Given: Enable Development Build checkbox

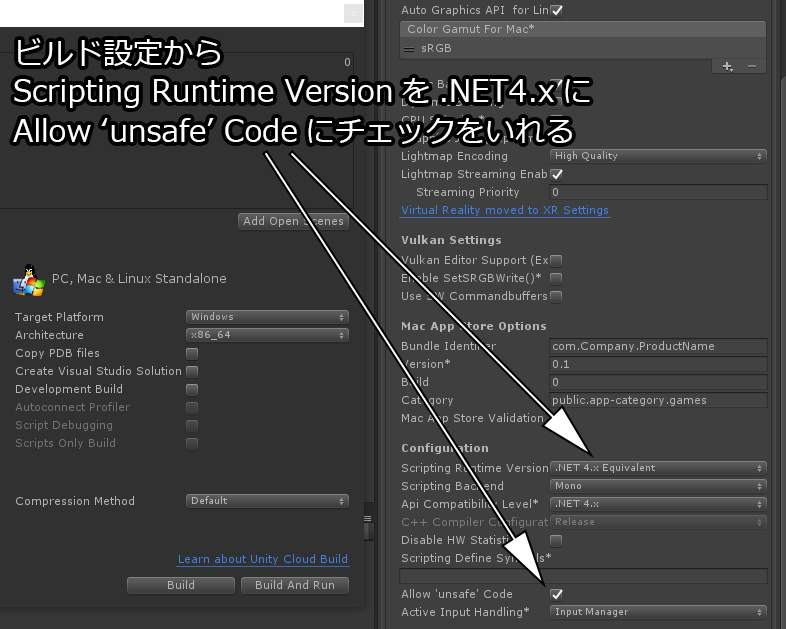Looking at the screenshot, I should [x=192, y=390].
